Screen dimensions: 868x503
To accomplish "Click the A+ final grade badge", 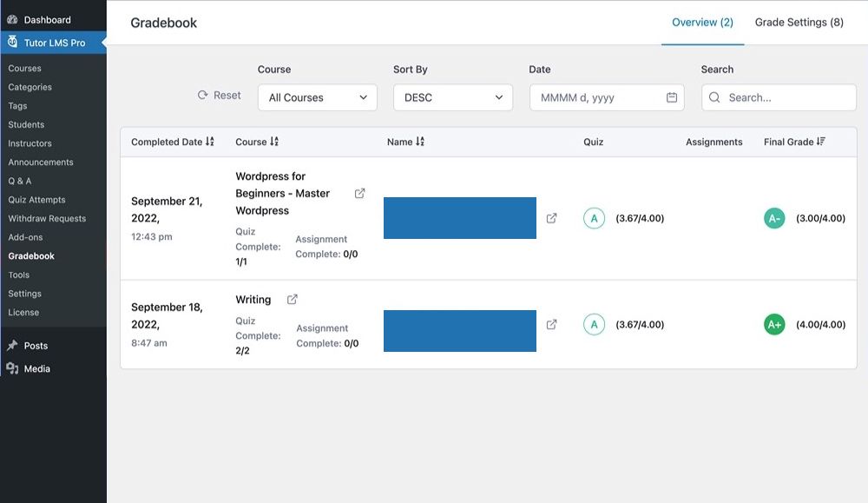I will tap(773, 325).
